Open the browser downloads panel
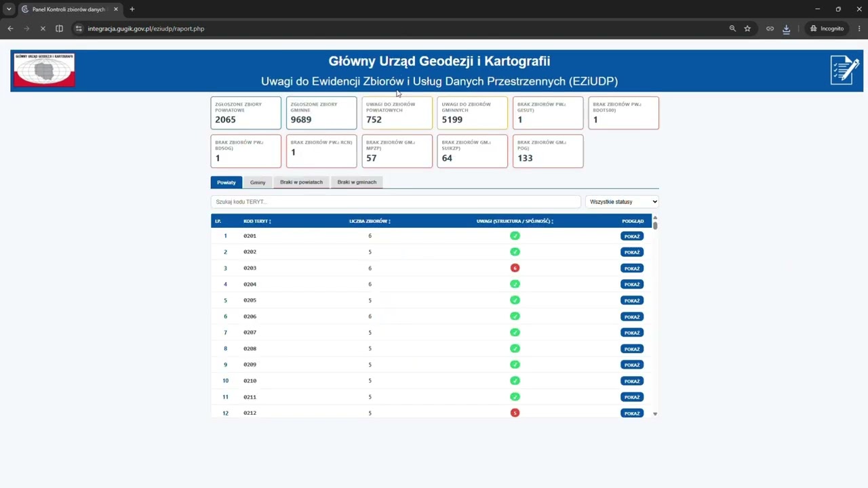 tap(786, 28)
